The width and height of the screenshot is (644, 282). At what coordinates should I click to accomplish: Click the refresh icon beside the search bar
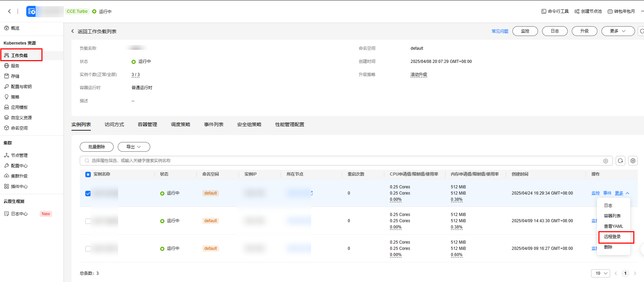(x=621, y=161)
